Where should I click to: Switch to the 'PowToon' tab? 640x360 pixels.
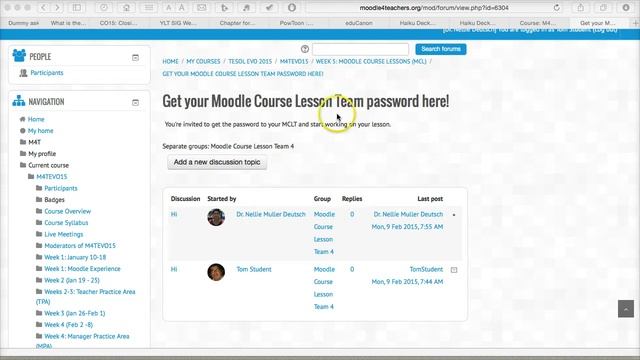click(297, 23)
